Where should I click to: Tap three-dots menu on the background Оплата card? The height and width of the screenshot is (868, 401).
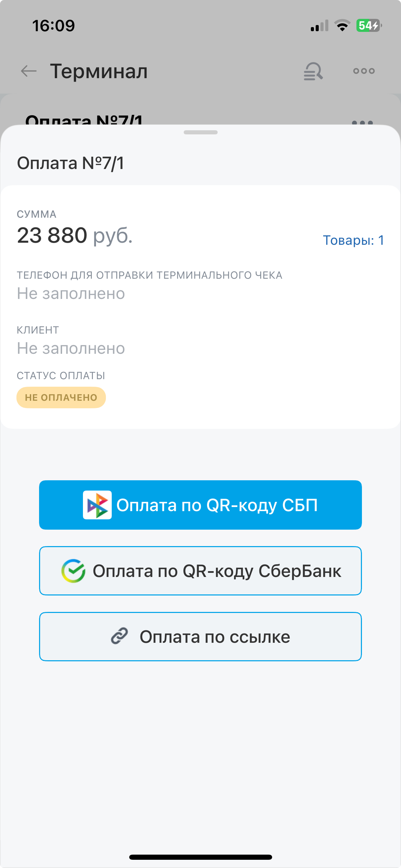click(x=362, y=122)
